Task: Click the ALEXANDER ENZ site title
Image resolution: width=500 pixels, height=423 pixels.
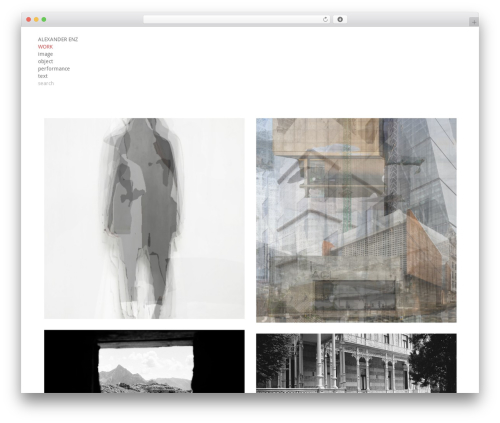Action: [58, 39]
